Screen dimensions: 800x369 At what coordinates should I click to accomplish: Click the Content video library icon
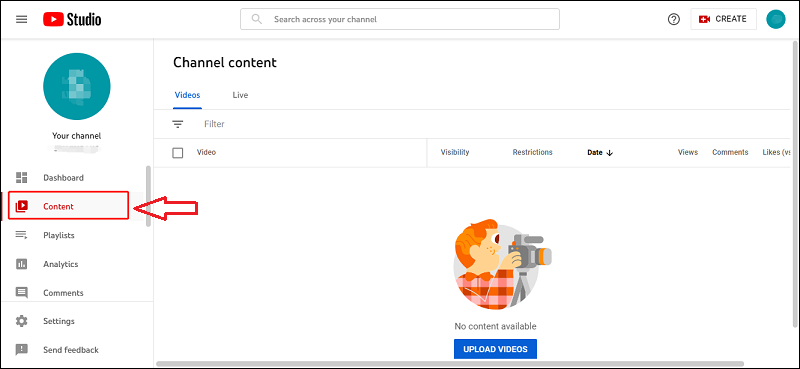[x=21, y=207]
